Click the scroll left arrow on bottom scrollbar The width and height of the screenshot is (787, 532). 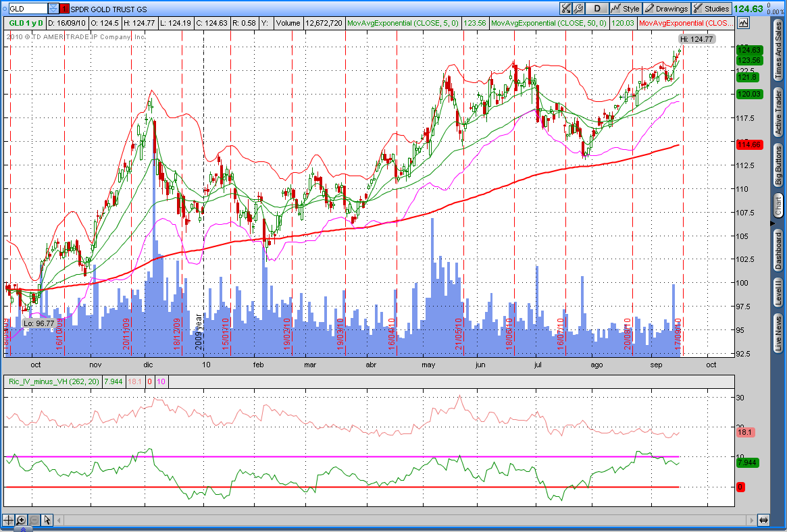59,521
